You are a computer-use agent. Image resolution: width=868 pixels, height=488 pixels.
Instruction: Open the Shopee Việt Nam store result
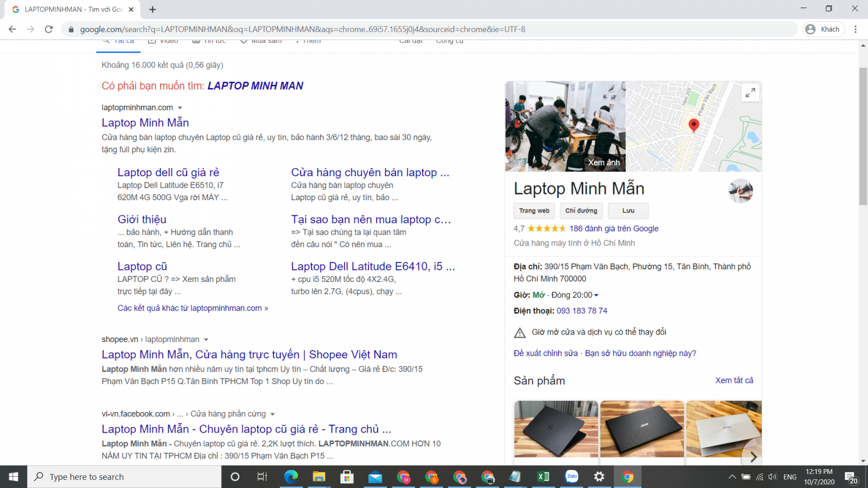click(x=249, y=355)
